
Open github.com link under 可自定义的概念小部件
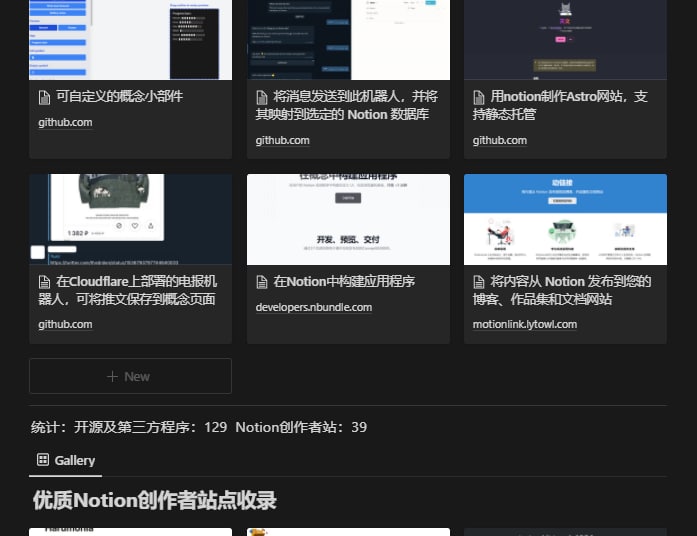(65, 122)
